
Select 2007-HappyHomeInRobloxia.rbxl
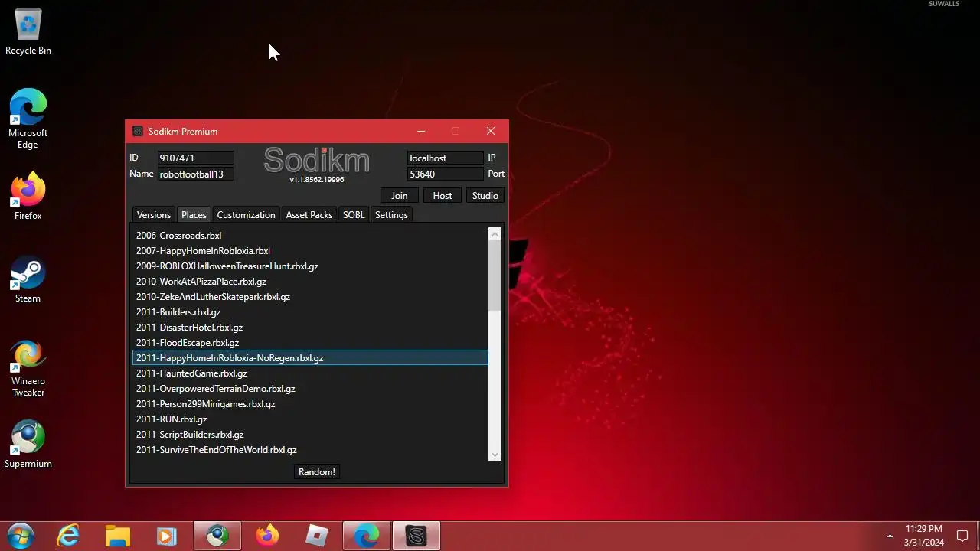coord(310,251)
